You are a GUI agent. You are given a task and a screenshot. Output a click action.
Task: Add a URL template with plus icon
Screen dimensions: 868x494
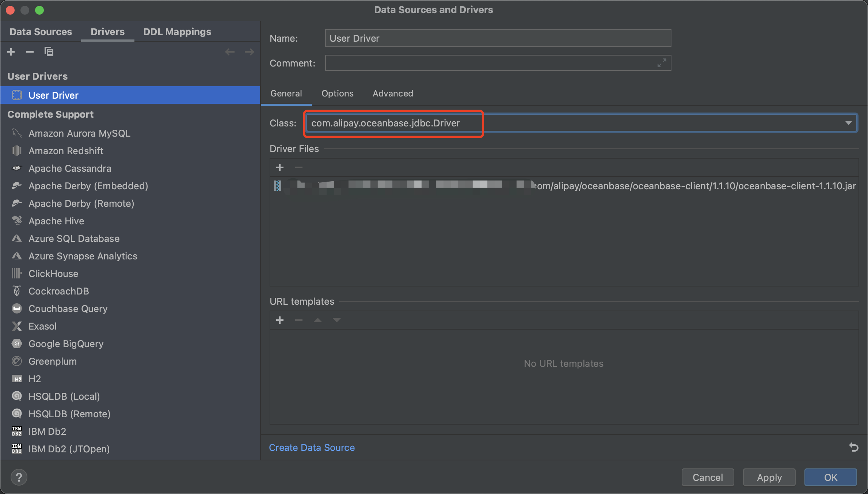[x=280, y=320]
